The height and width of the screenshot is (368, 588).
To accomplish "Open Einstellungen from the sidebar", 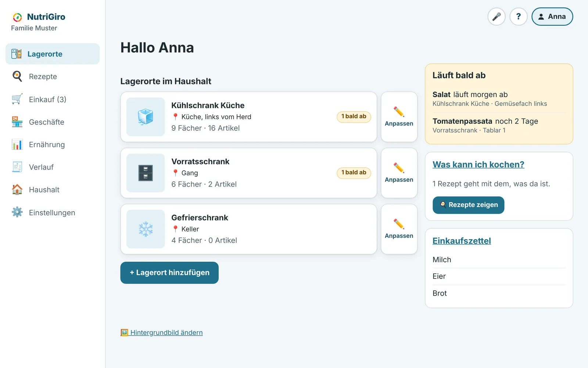I will click(x=53, y=212).
